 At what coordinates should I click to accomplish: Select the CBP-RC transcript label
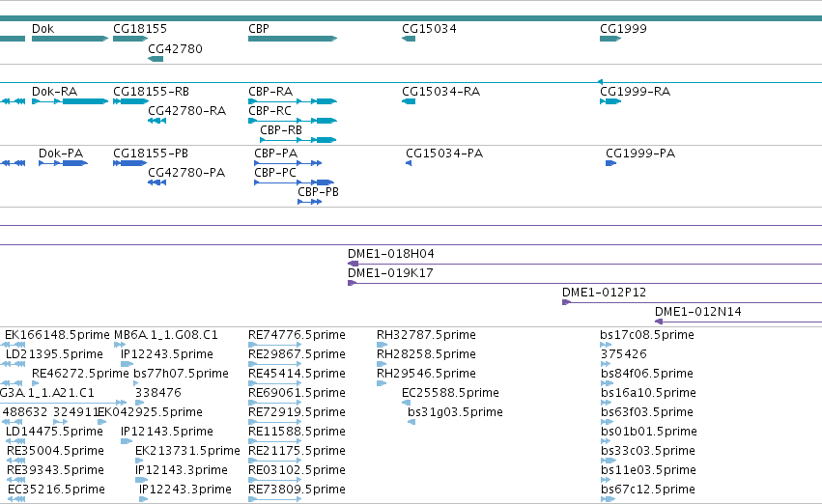point(270,111)
